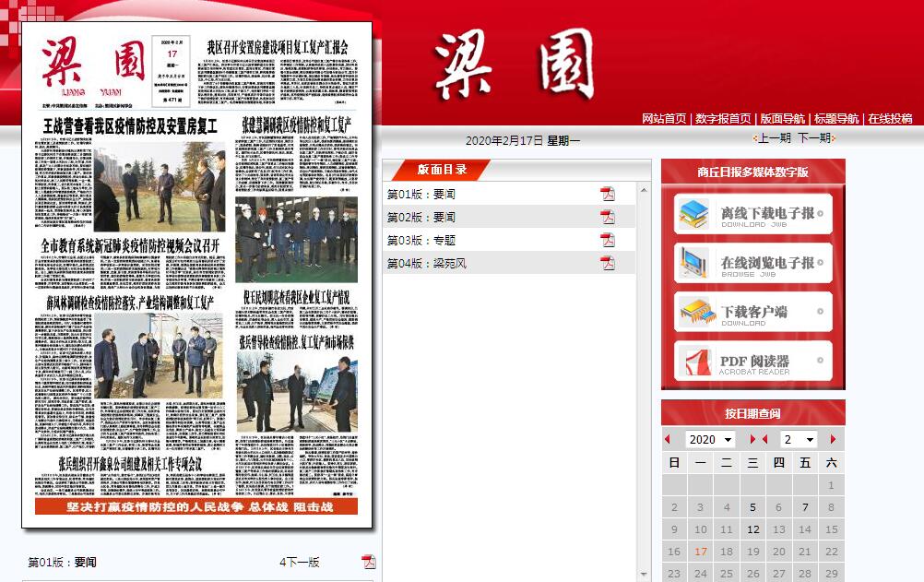Go to next issue 下一期
Screen dimensions: 924x582
[x=815, y=137]
